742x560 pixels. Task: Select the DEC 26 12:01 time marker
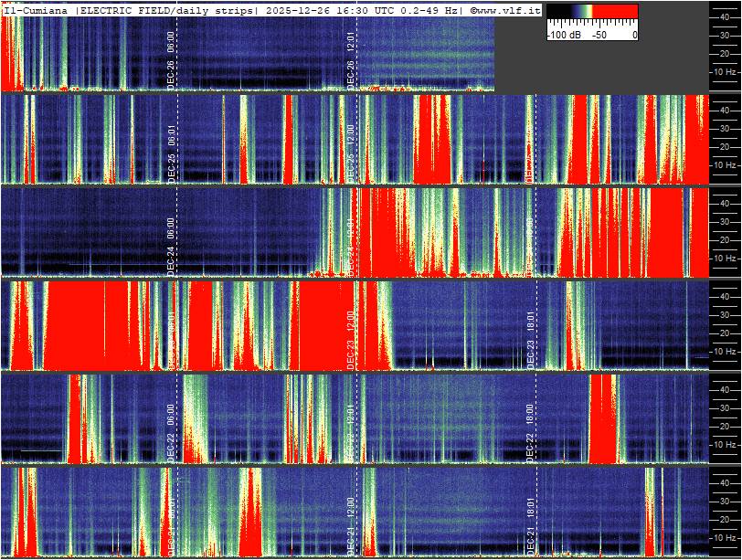350,60
